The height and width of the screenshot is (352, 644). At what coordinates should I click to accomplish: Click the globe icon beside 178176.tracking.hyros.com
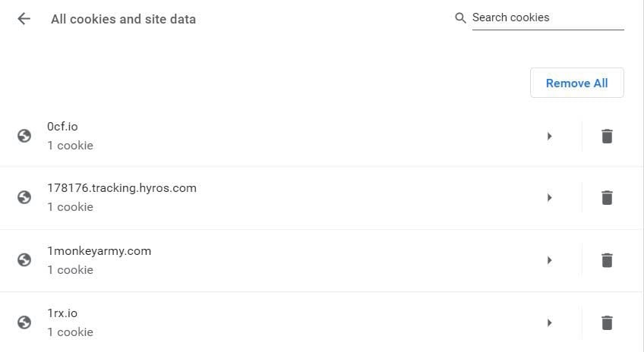(x=24, y=197)
